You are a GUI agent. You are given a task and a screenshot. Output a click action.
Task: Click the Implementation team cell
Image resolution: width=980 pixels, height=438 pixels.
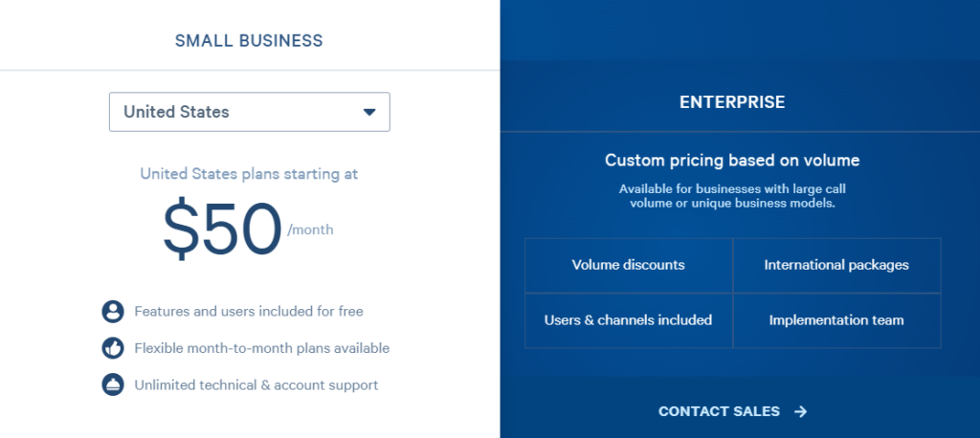click(x=836, y=320)
